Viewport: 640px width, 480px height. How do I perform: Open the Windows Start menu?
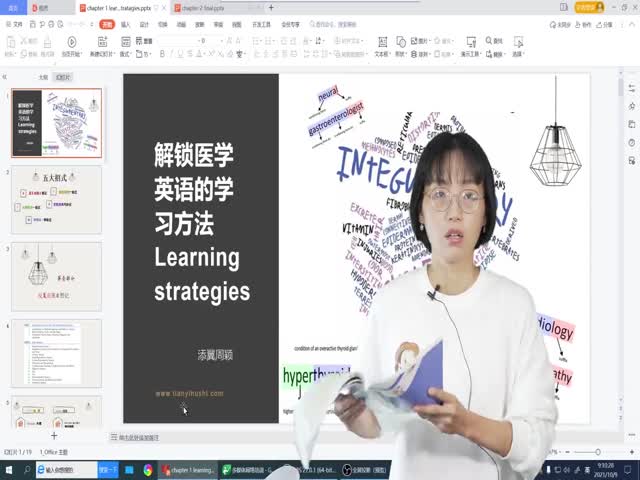point(9,470)
